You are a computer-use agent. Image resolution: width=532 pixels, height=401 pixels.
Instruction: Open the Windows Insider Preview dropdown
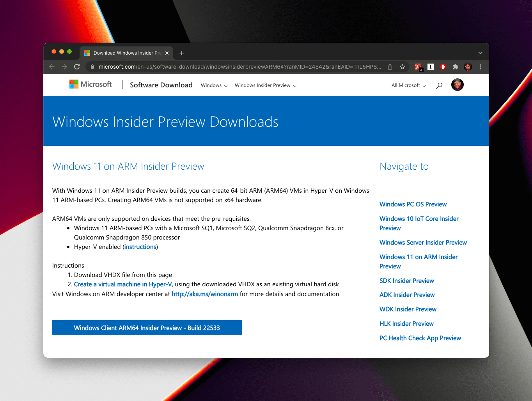[265, 85]
